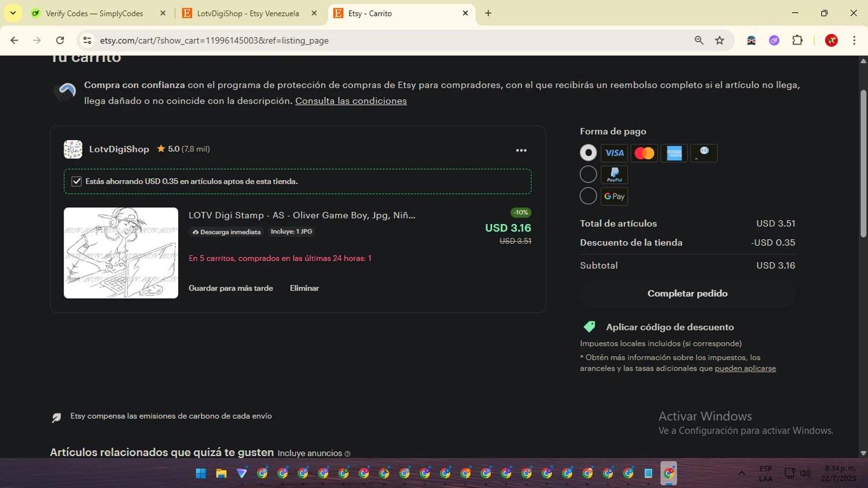868x488 pixels.
Task: Close the LotvDigiShop - Etsy Venezuela tab
Action: (x=314, y=13)
